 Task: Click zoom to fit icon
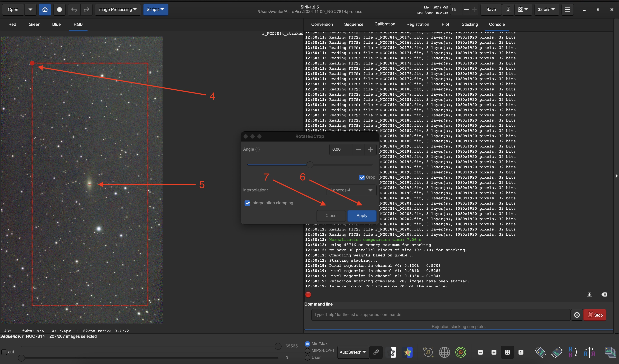[x=507, y=352]
